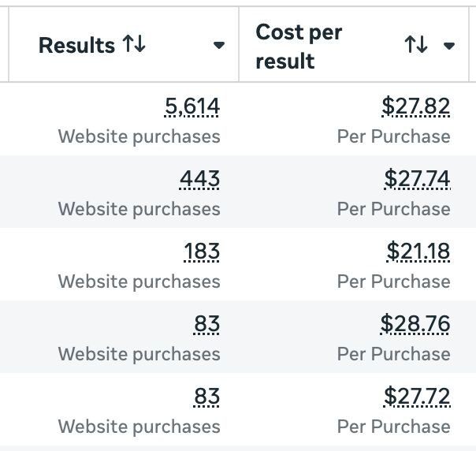Click 83 results in the $27.72 row
476x451 pixels.
(206, 397)
